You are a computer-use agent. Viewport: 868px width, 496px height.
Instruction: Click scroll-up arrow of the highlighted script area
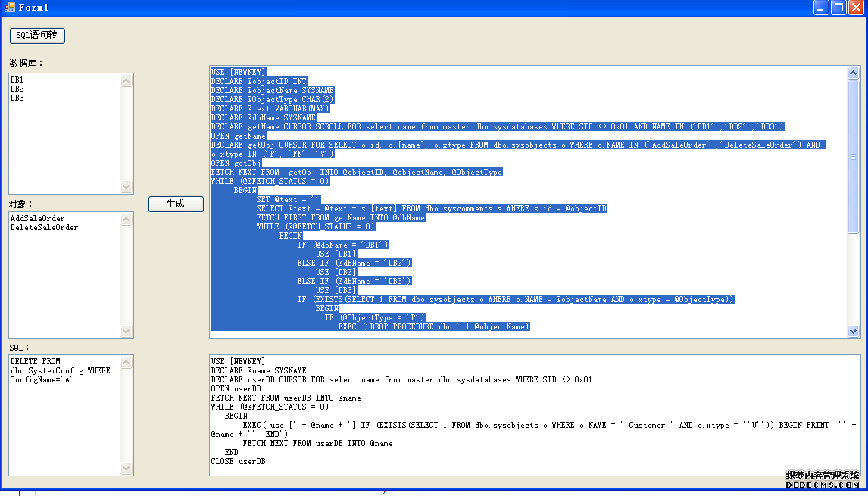pyautogui.click(x=854, y=73)
